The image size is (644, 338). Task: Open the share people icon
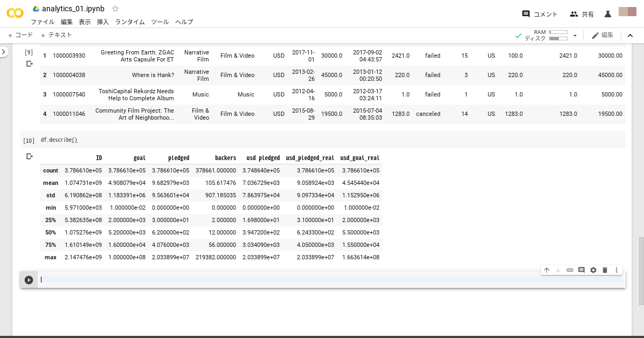pyautogui.click(x=574, y=14)
